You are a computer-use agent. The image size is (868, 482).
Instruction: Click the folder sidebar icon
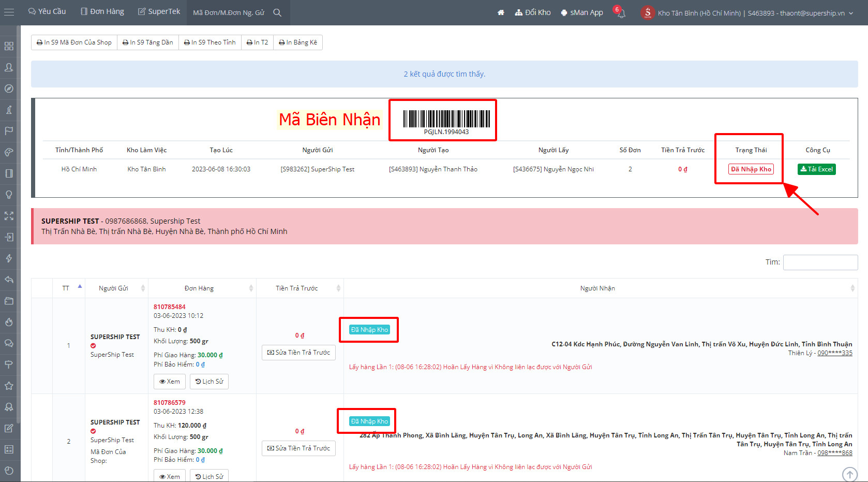click(9, 301)
